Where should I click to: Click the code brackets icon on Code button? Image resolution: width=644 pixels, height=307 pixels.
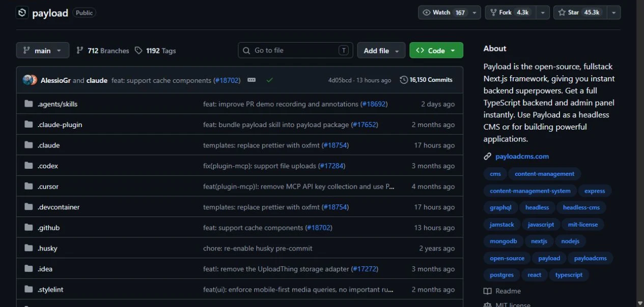point(420,50)
